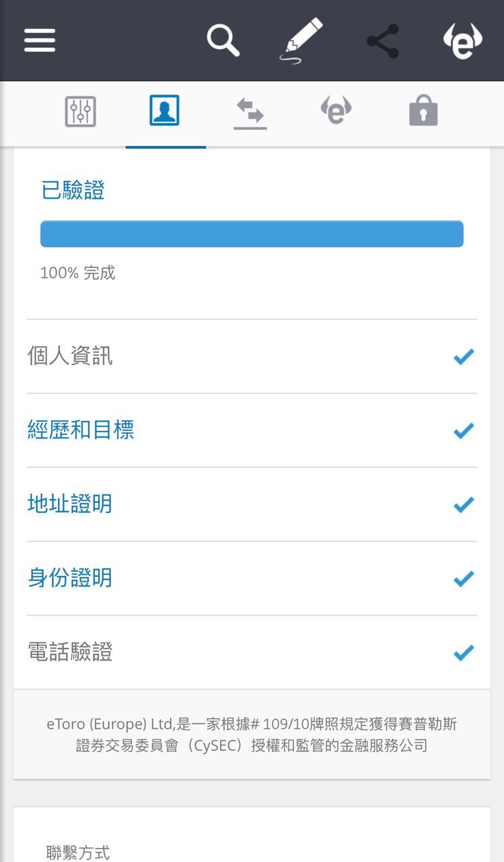
Task: Open the 地址證明 link
Action: (x=70, y=504)
